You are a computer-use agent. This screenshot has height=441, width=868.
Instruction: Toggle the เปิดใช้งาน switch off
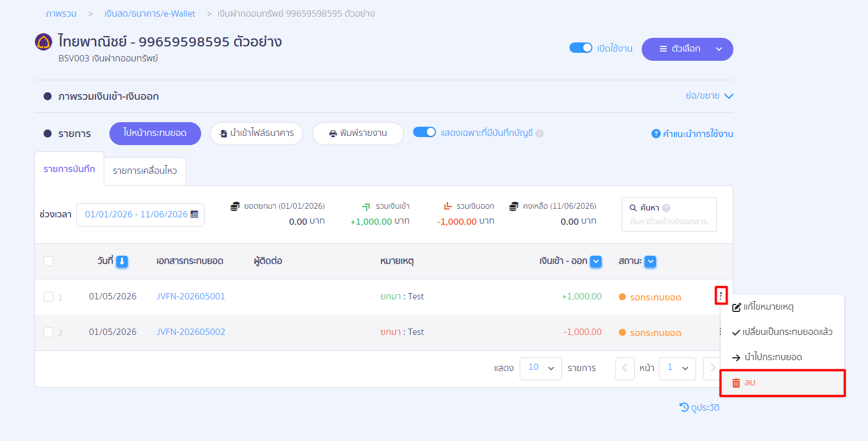coord(581,48)
